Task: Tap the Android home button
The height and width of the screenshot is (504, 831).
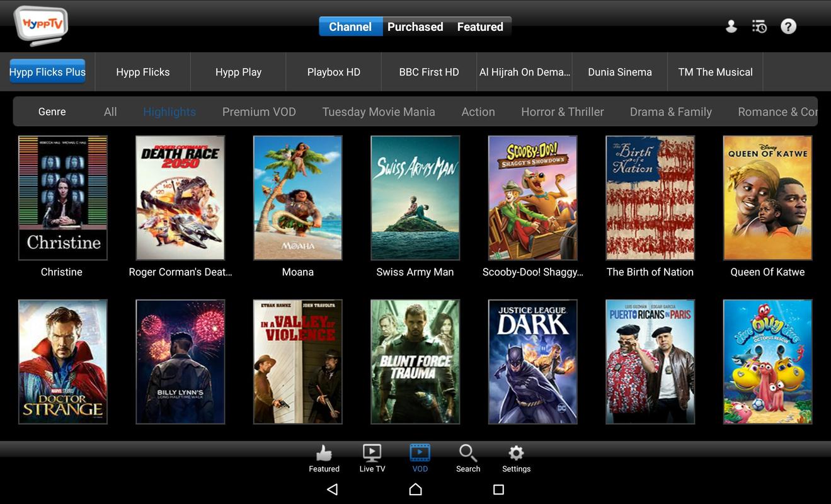Action: (415, 490)
